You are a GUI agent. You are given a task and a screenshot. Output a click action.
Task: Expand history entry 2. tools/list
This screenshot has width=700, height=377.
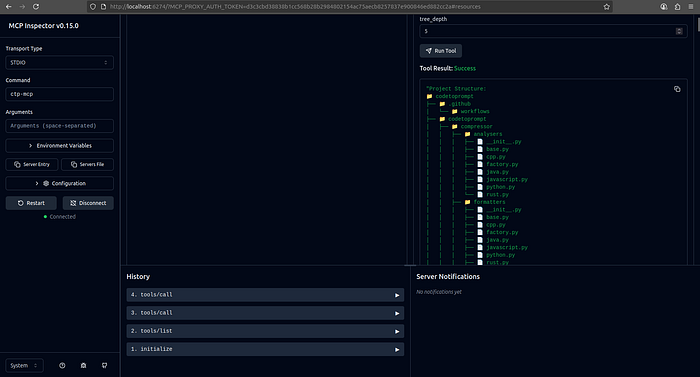click(x=265, y=331)
